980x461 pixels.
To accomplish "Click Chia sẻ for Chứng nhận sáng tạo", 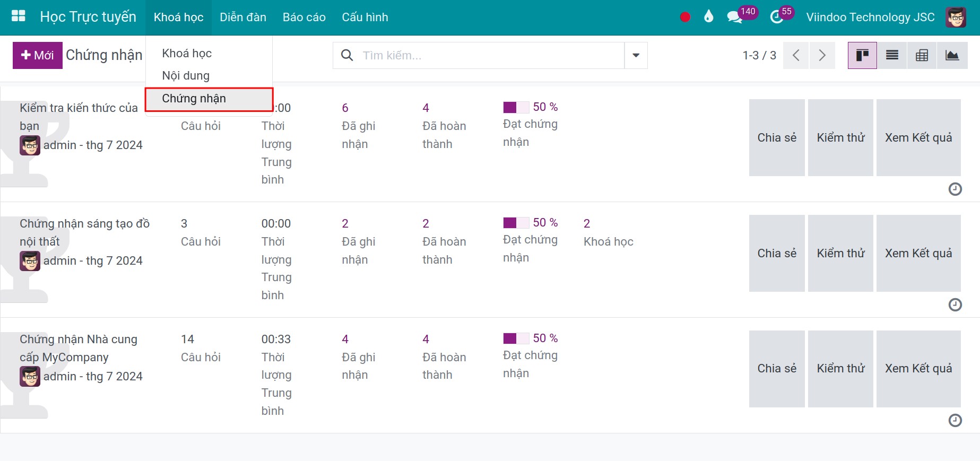I will [x=777, y=253].
